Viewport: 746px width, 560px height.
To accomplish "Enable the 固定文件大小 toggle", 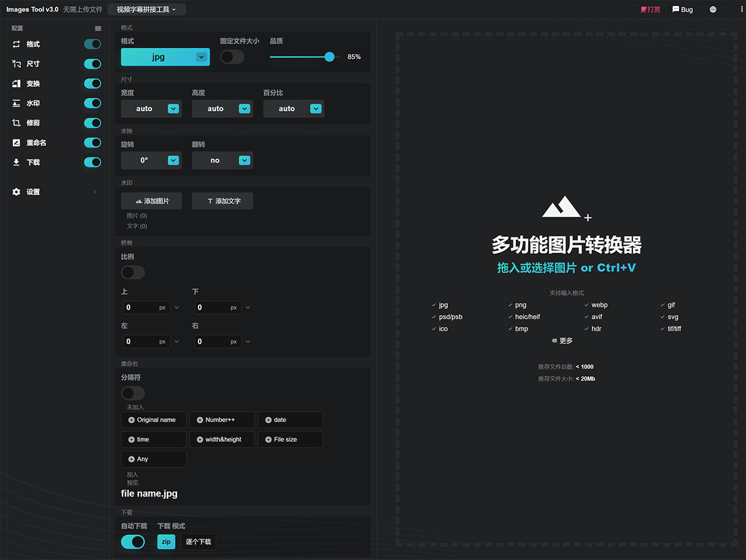I will tap(232, 57).
